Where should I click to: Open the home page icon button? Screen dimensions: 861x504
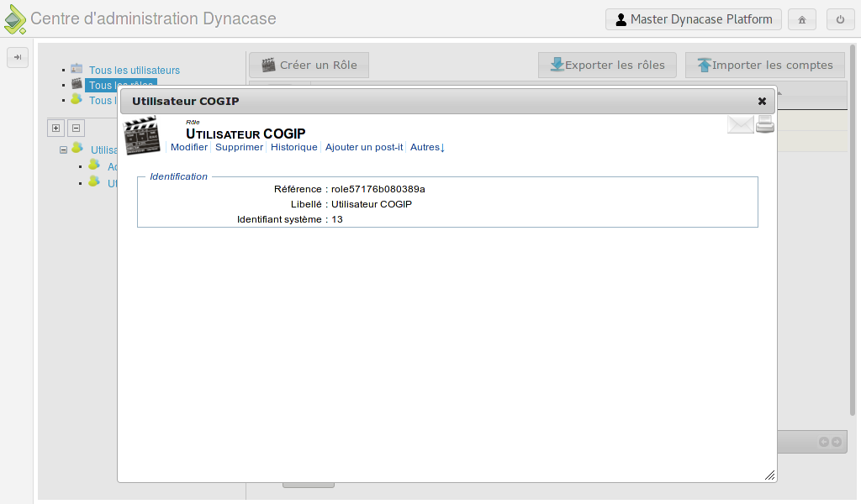click(x=801, y=20)
